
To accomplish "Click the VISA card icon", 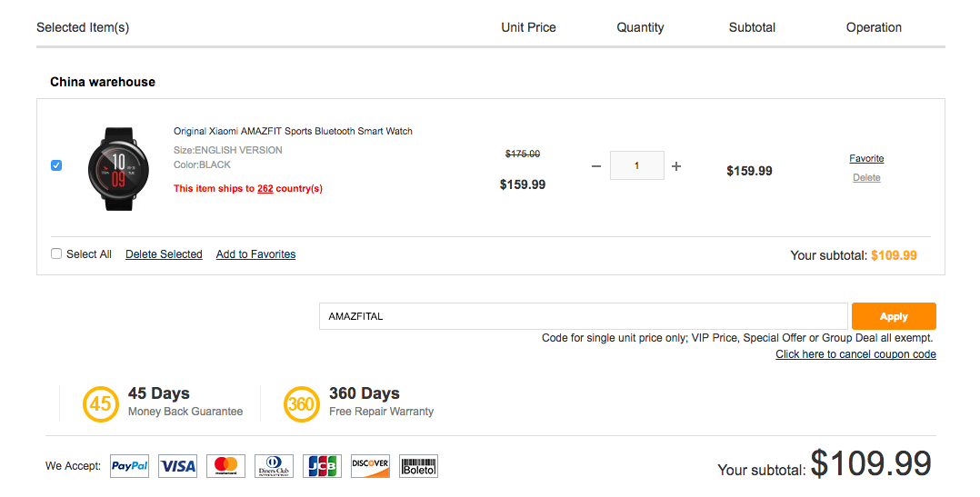I will click(x=178, y=466).
